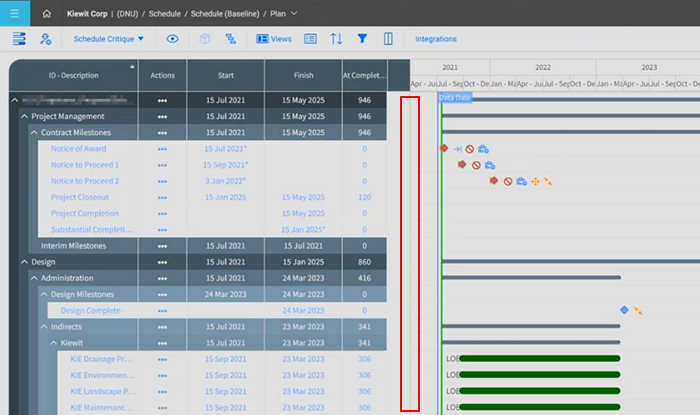Collapse the Indirects group
The height and width of the screenshot is (415, 700).
[44, 327]
